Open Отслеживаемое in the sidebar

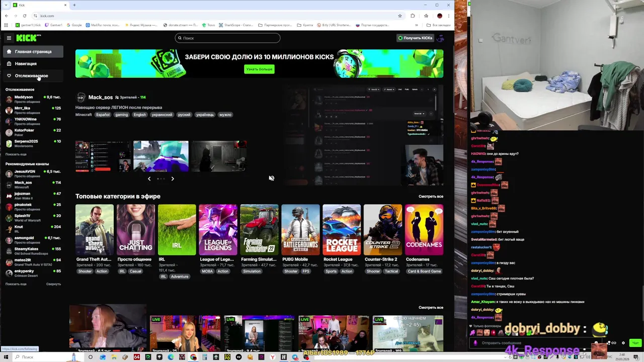[x=33, y=76]
